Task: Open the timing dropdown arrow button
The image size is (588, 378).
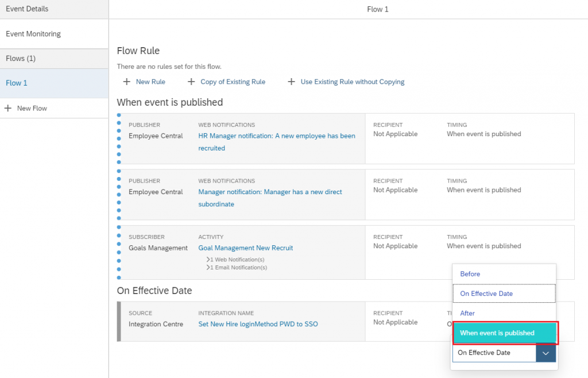Action: [x=546, y=353]
